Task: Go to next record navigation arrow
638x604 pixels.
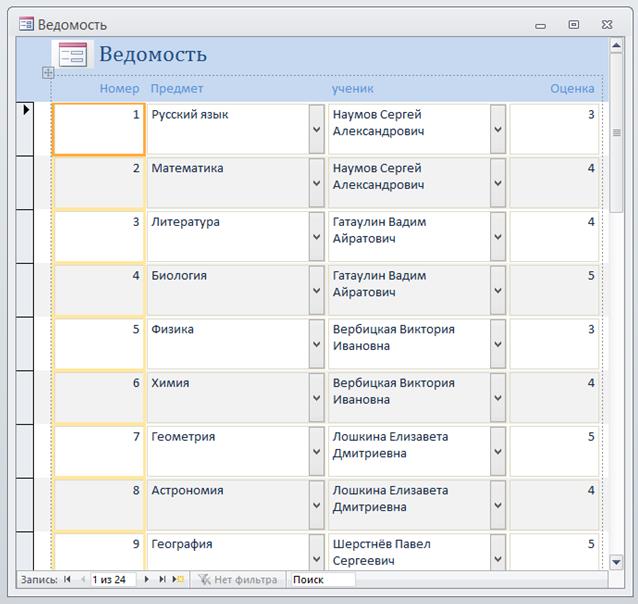Action: pyautogui.click(x=146, y=579)
